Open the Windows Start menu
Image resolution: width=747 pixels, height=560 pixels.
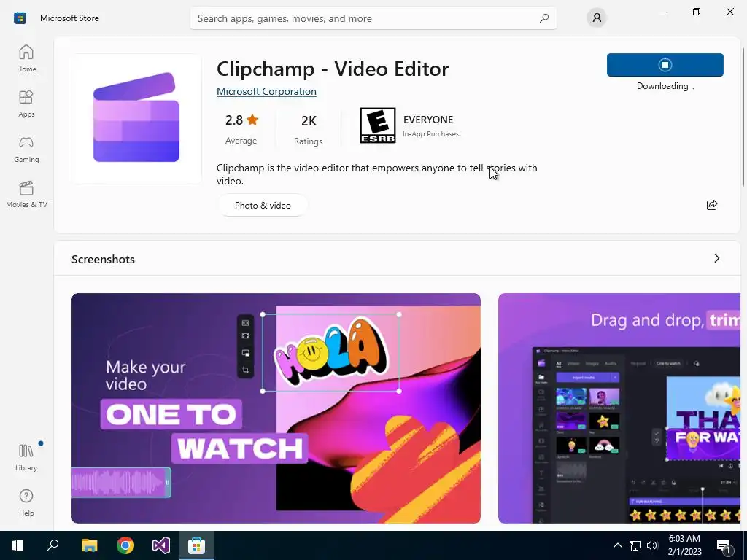[x=18, y=545]
